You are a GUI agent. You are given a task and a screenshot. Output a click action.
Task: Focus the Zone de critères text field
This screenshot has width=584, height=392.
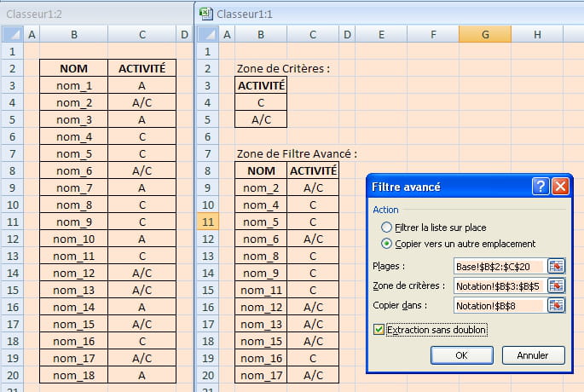[x=500, y=285]
